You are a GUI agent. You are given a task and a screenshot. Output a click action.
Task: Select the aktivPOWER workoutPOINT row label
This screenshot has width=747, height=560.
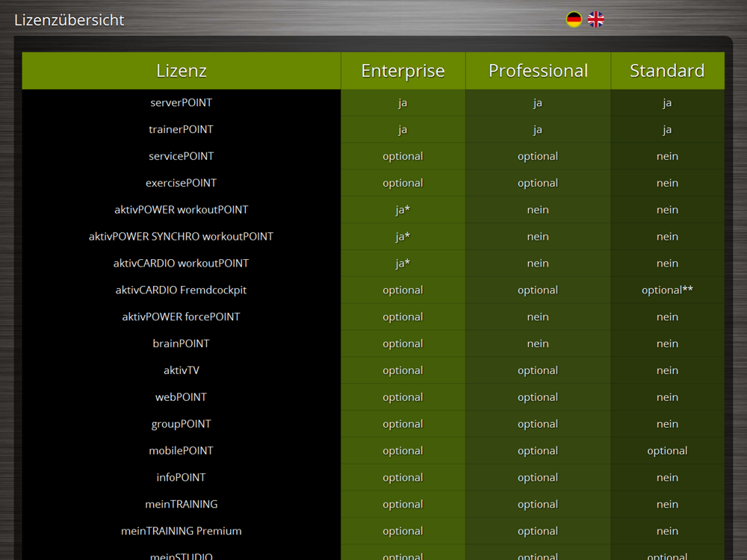click(181, 210)
